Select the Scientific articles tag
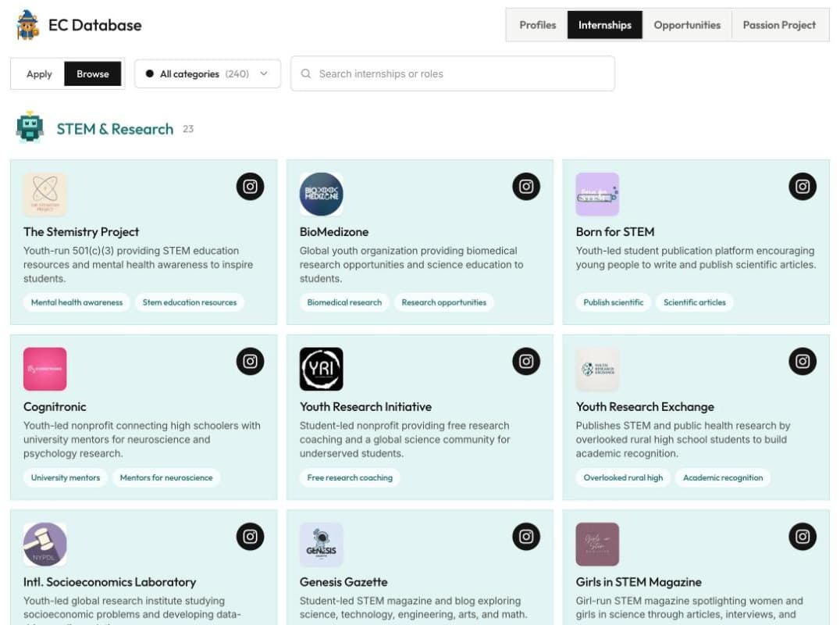 pyautogui.click(x=694, y=302)
